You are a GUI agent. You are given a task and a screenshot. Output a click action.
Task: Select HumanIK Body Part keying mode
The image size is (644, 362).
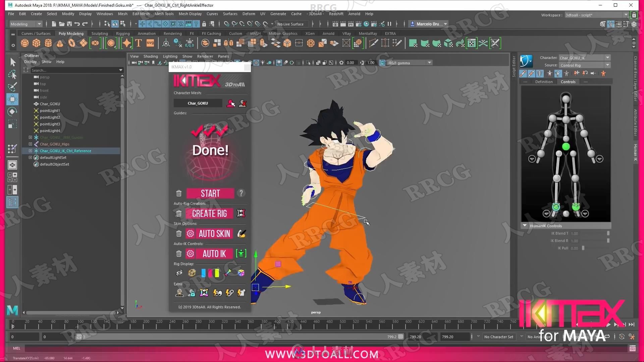pos(558,73)
